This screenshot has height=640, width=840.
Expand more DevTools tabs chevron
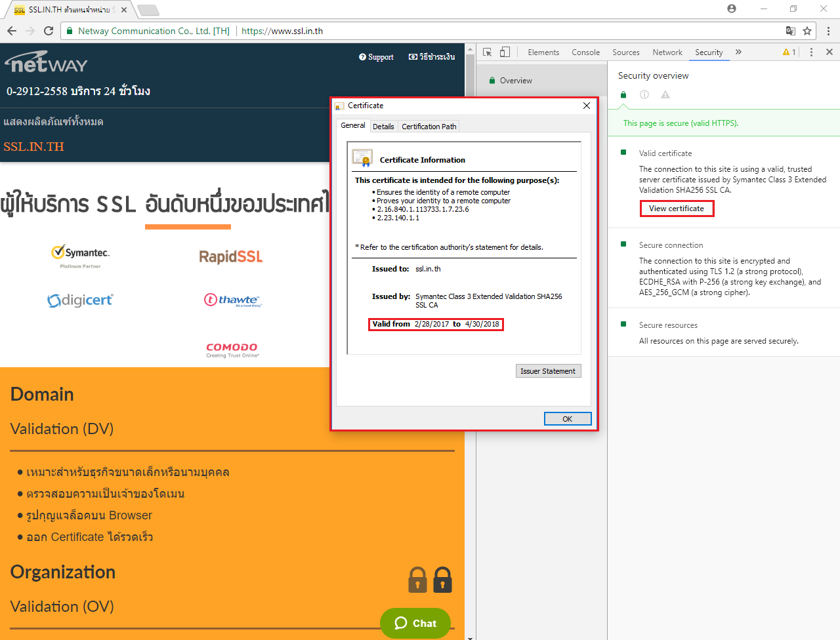[x=738, y=52]
